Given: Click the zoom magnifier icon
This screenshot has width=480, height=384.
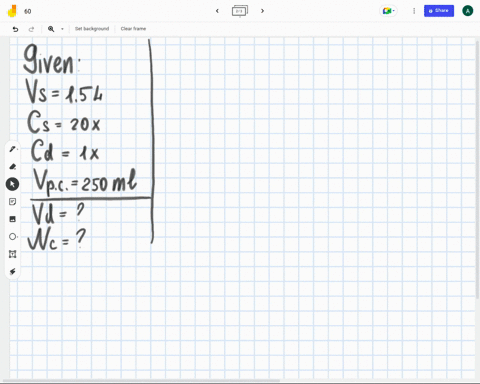Looking at the screenshot, I should [x=51, y=29].
